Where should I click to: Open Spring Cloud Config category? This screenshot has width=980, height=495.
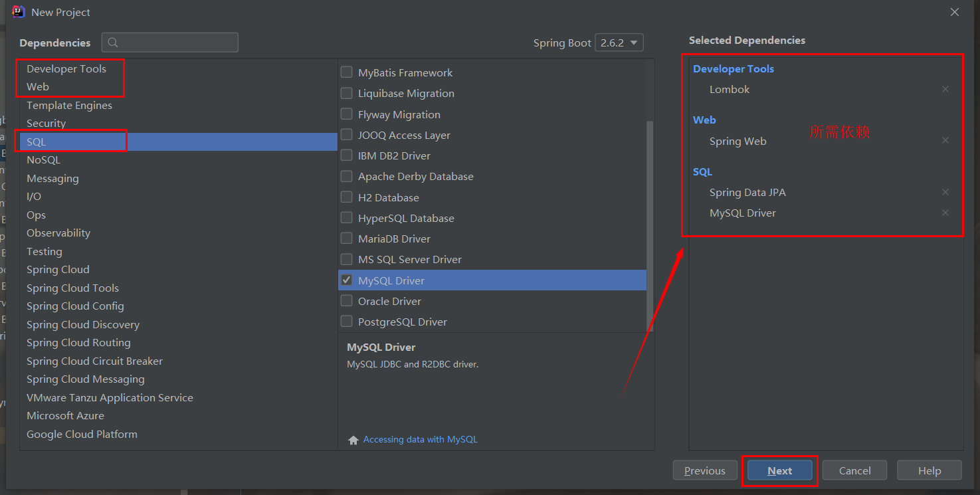tap(179, 306)
